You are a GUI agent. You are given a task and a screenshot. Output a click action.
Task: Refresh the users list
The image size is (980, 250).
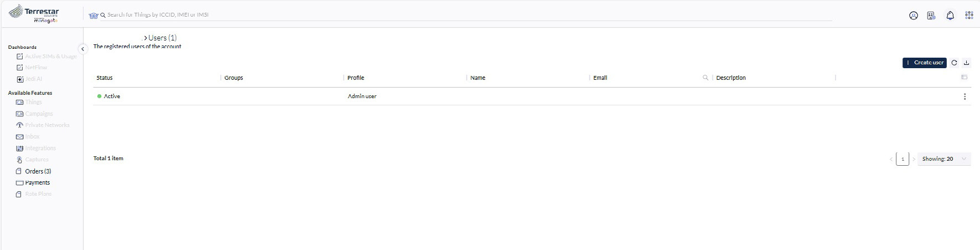click(x=954, y=63)
